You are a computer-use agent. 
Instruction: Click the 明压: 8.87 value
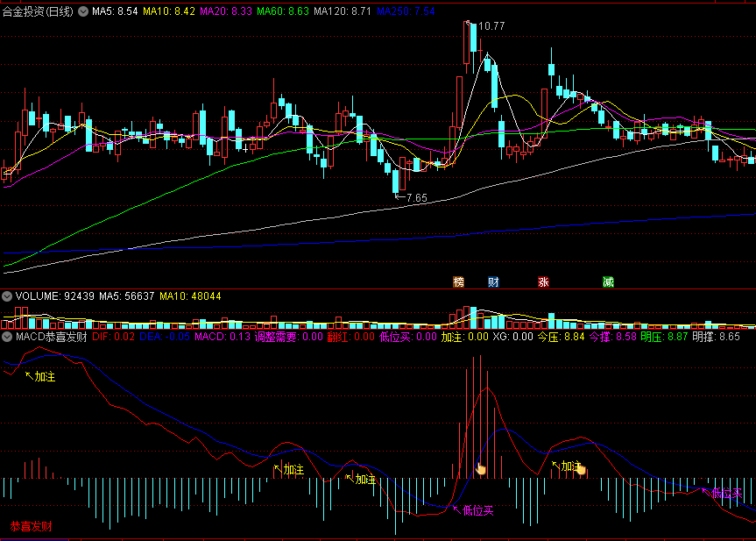pos(664,337)
